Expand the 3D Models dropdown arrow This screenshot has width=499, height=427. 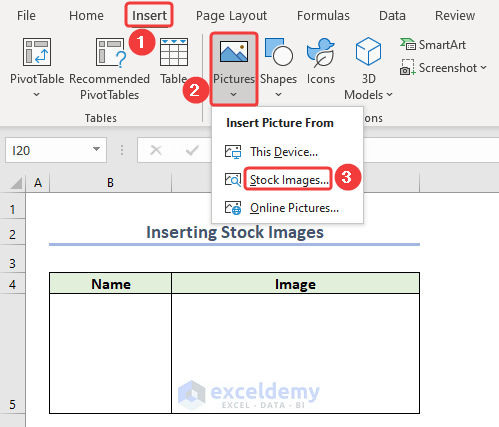click(x=389, y=95)
